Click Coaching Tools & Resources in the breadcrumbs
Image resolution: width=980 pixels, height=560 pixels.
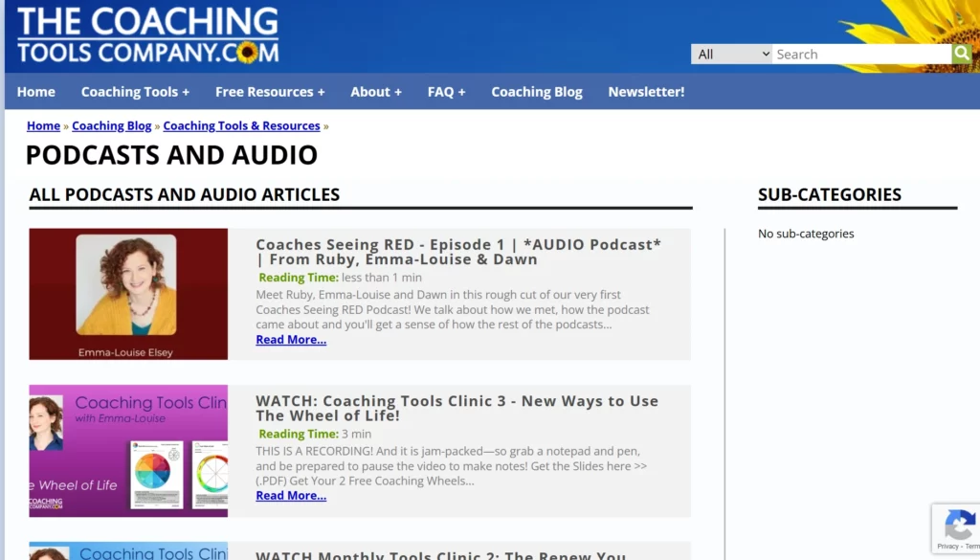click(241, 125)
